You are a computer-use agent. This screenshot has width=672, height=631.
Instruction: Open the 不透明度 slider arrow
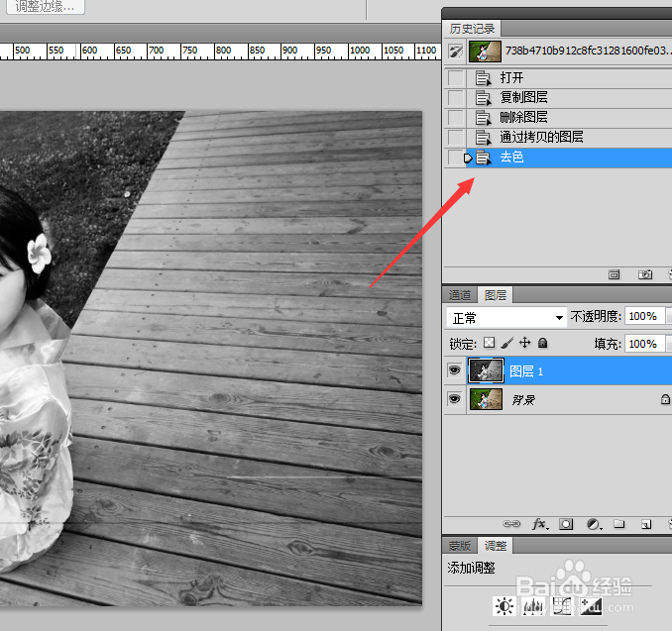point(668,316)
